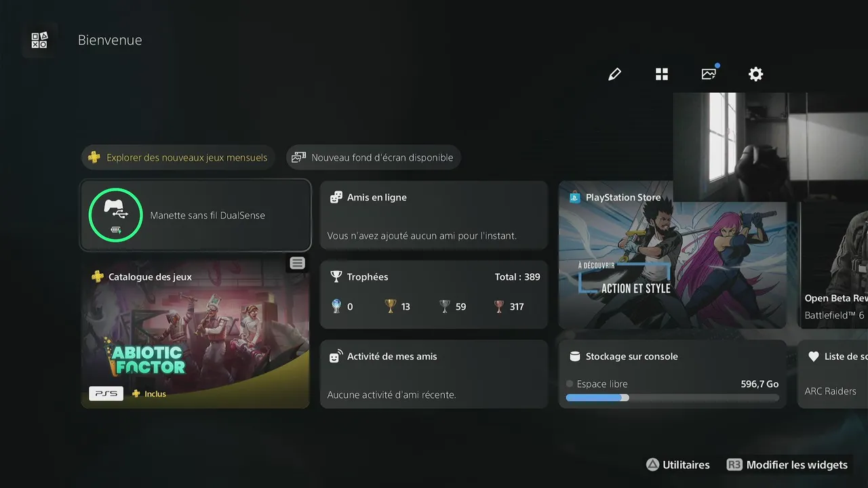This screenshot has width=868, height=488.
Task: Click the Trophées cup icon
Action: click(336, 277)
